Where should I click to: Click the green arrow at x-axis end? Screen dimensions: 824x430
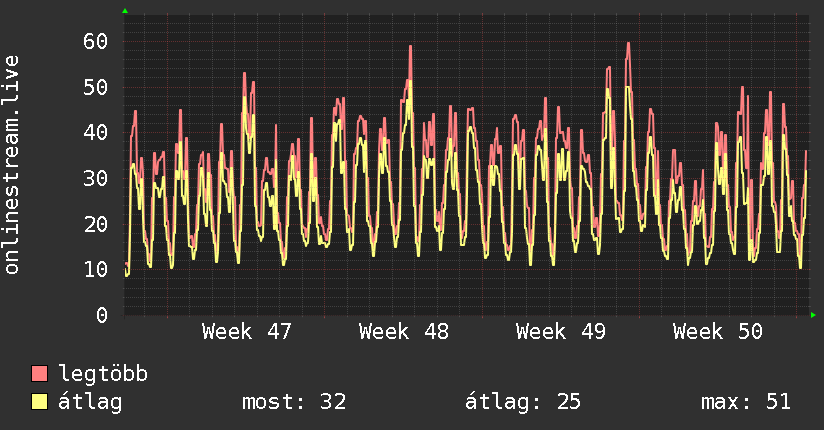click(x=813, y=315)
